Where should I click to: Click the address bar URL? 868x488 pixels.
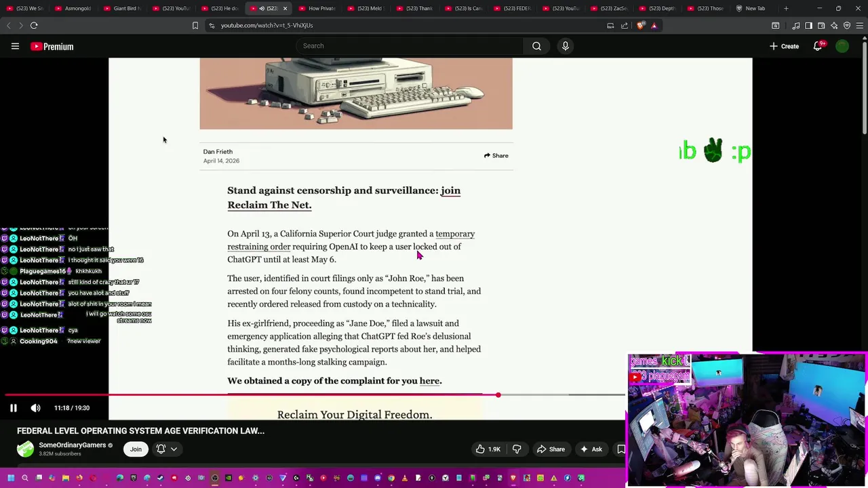click(267, 26)
